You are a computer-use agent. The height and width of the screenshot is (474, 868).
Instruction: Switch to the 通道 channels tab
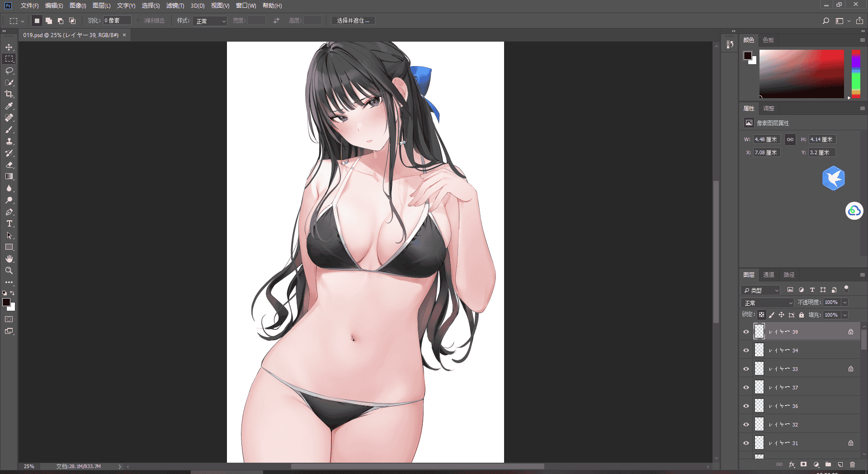(769, 275)
